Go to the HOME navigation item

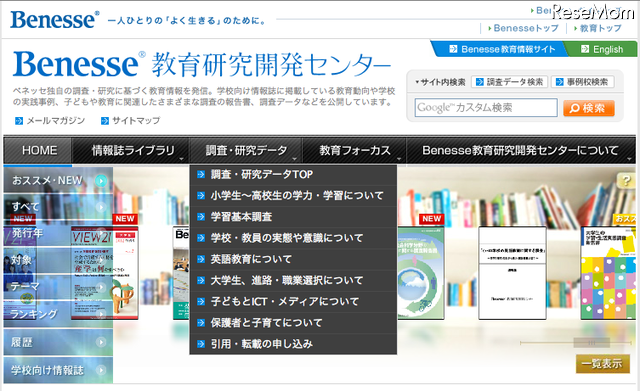pos(38,150)
